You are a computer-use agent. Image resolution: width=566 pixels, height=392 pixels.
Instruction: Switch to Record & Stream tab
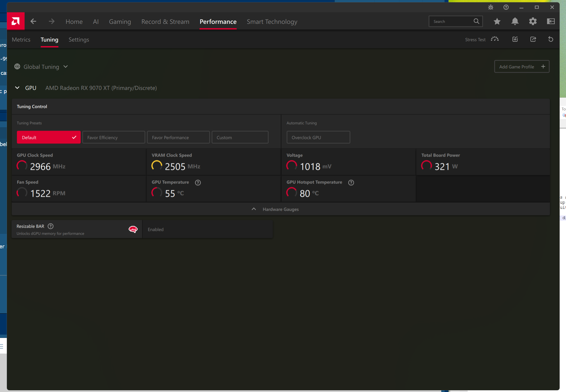pyautogui.click(x=165, y=22)
